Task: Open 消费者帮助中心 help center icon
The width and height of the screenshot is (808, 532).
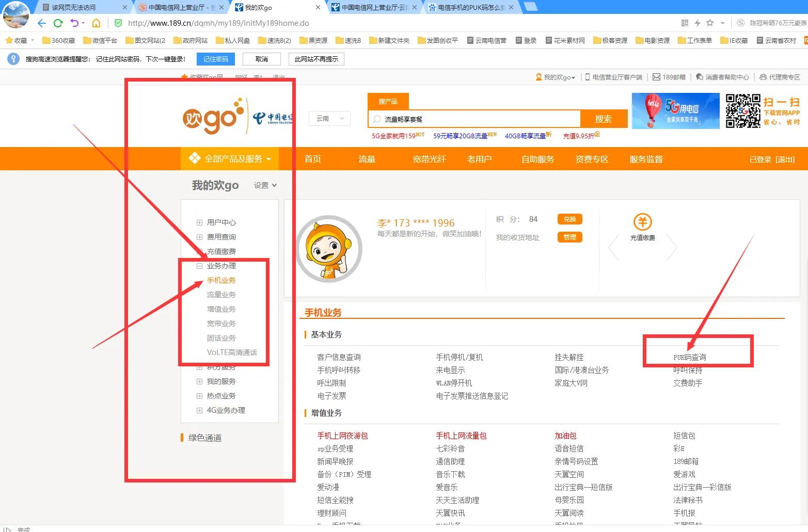Action: tap(700, 77)
